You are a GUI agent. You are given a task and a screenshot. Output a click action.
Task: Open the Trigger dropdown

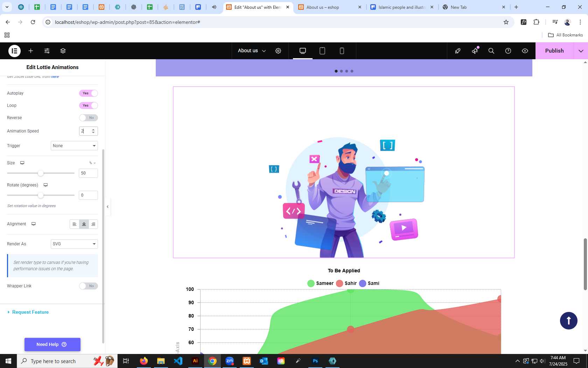[74, 146]
